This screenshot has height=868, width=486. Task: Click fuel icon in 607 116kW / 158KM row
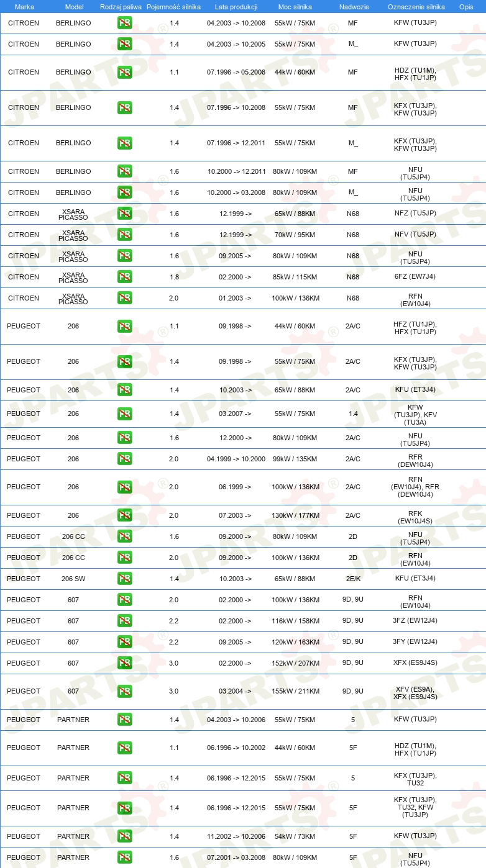(124, 621)
